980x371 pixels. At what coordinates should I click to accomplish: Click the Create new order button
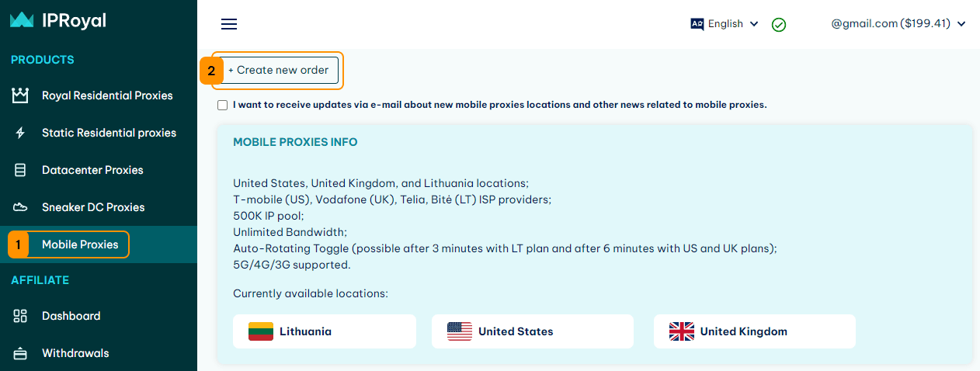tap(278, 70)
